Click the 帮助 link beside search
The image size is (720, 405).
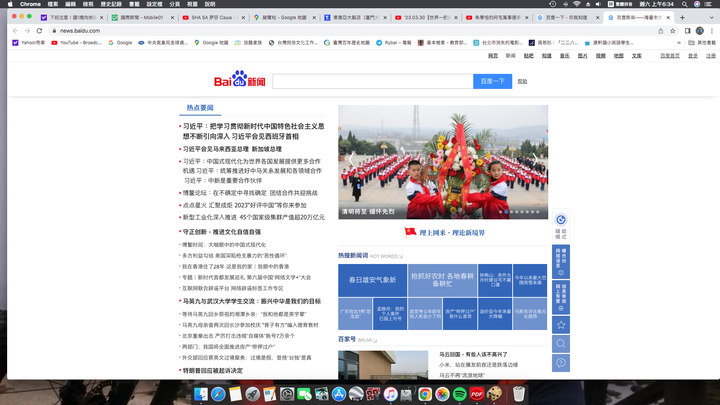523,81
